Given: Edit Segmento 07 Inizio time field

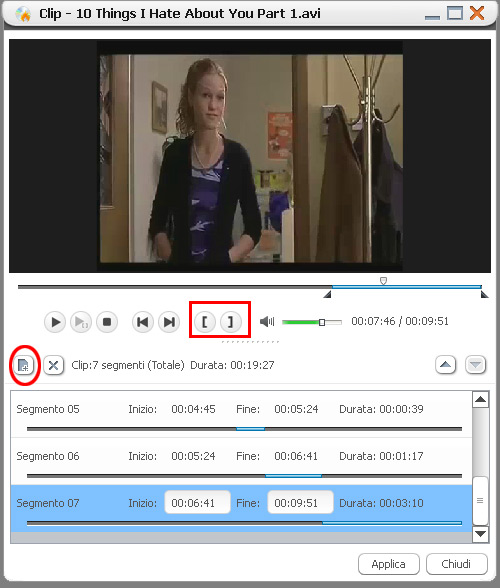Looking at the screenshot, I should pyautogui.click(x=197, y=502).
